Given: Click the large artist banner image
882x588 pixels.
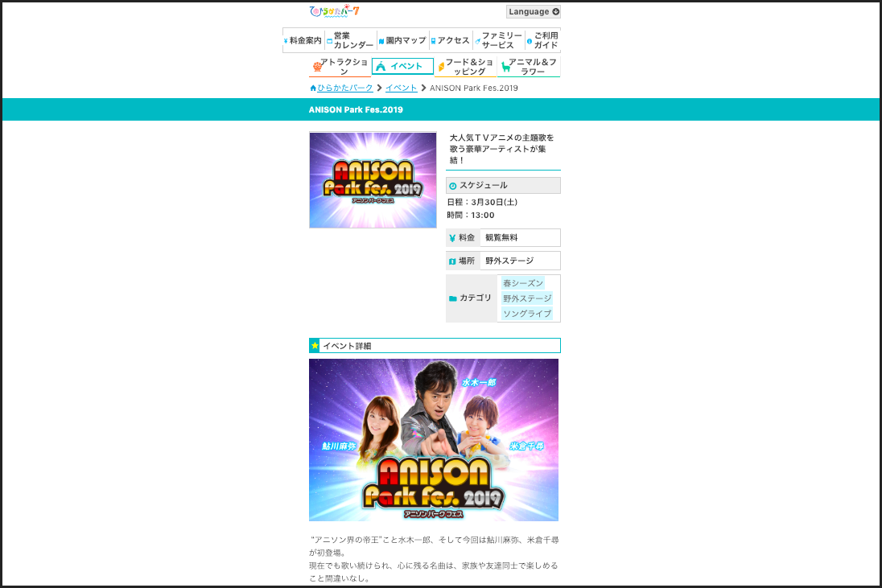Looking at the screenshot, I should point(434,440).
